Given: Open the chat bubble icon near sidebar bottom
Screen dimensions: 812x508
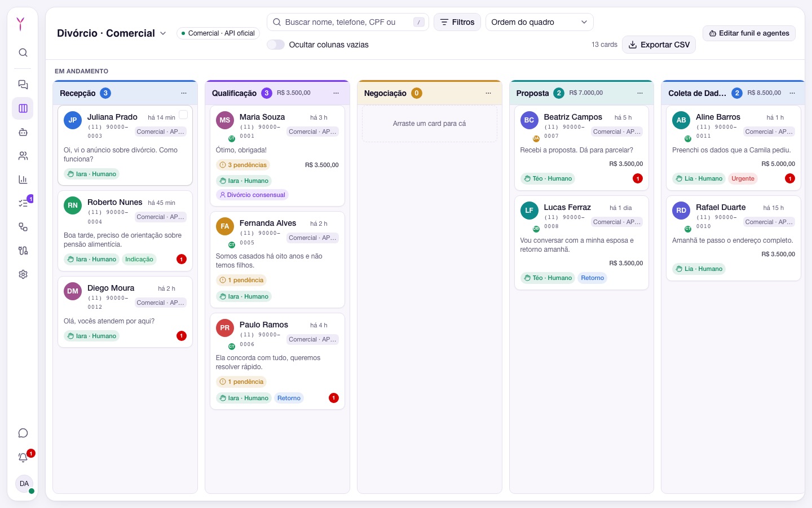Looking at the screenshot, I should tap(23, 433).
